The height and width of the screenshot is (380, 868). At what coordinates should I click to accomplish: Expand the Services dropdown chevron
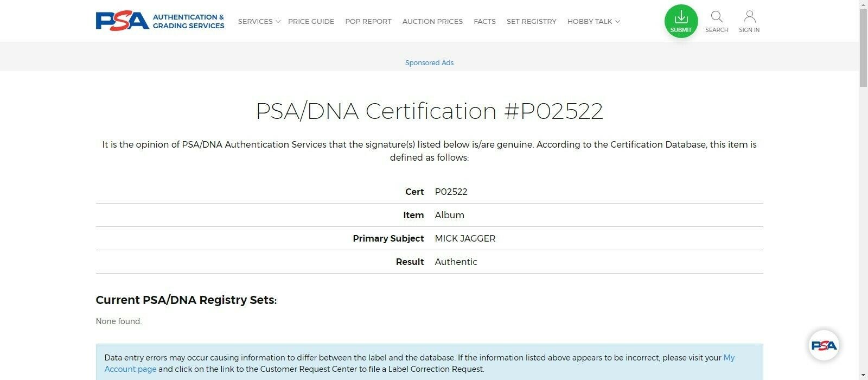(x=278, y=22)
